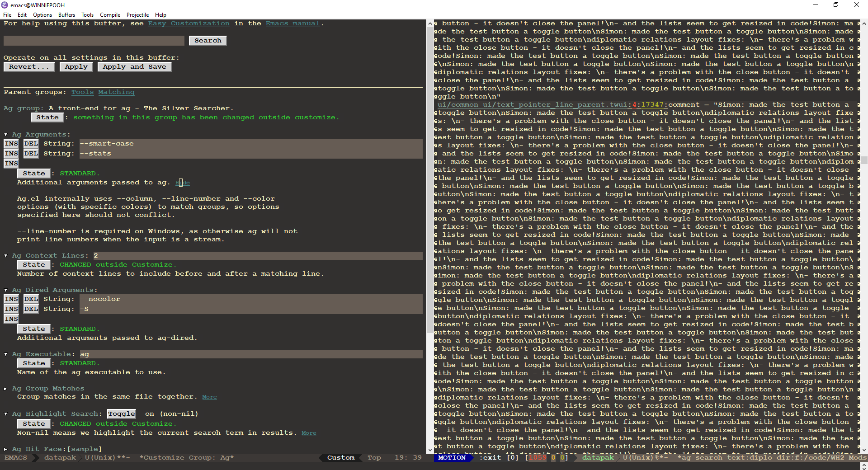Open the File menu
This screenshot has height=470, width=868.
[7, 15]
